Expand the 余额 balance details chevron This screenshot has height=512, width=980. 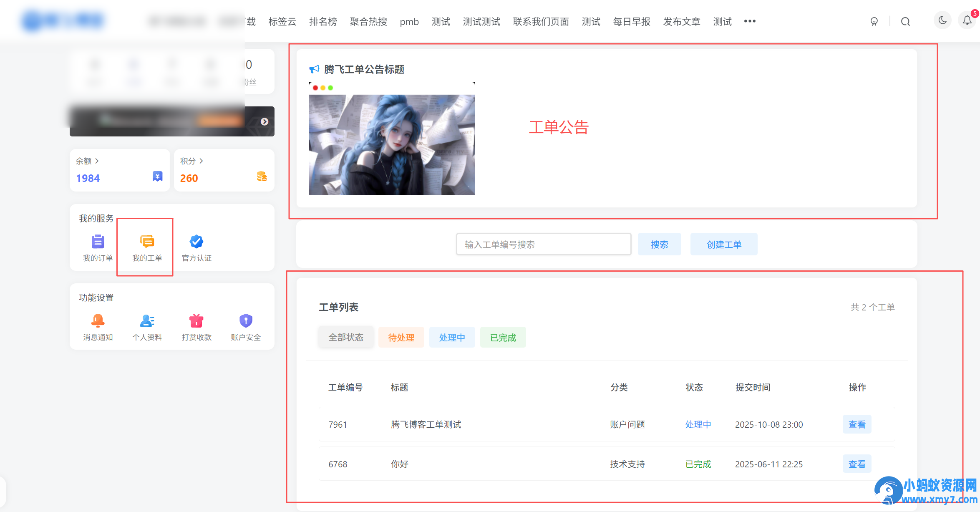97,161
